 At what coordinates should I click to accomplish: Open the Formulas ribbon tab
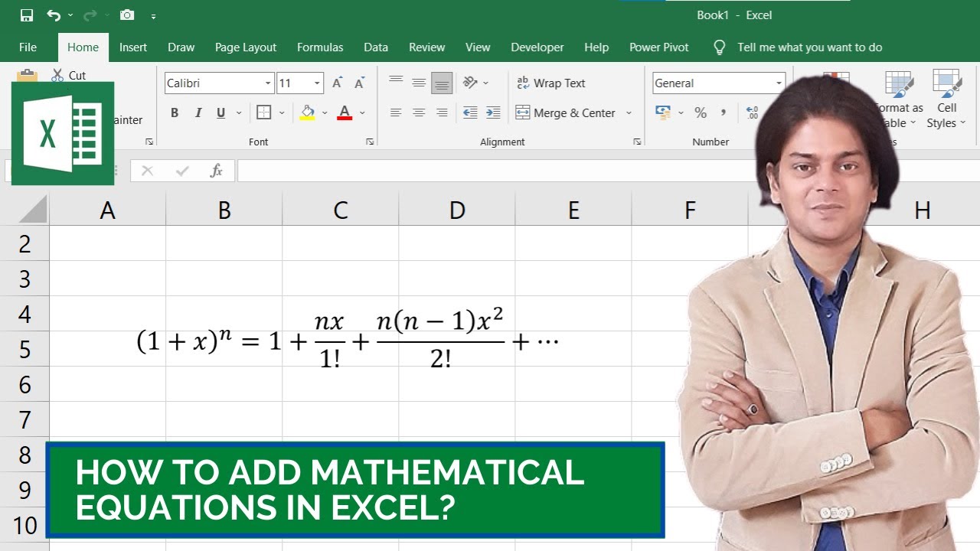(x=320, y=47)
